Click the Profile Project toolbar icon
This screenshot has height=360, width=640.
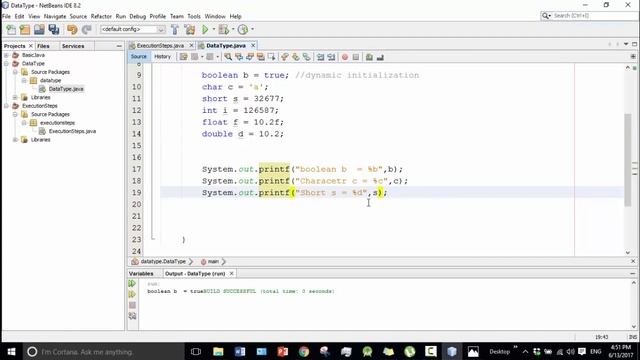pyautogui.click(x=243, y=29)
